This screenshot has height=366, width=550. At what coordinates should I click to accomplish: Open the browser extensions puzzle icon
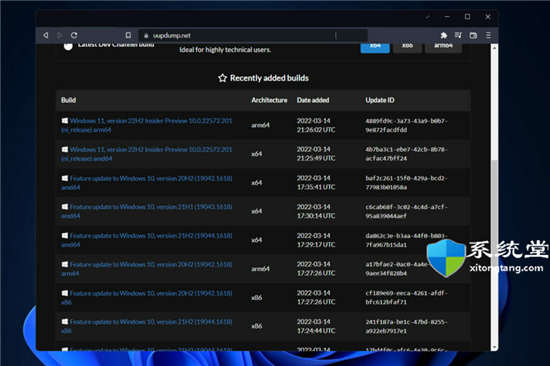click(x=444, y=35)
